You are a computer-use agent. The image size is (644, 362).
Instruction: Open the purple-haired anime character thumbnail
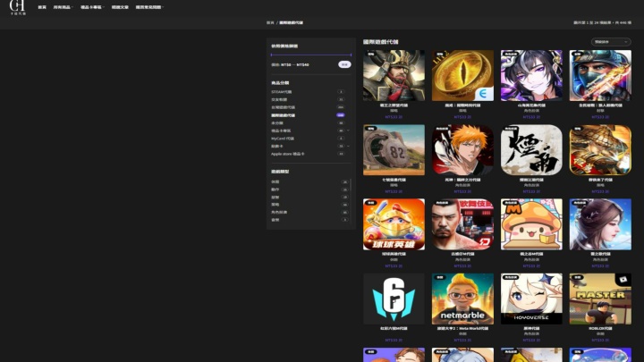pyautogui.click(x=531, y=75)
